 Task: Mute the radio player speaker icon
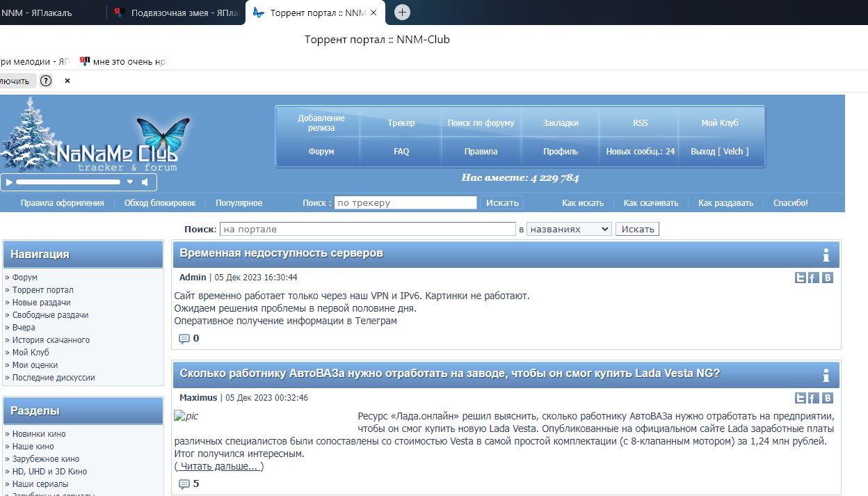point(145,182)
